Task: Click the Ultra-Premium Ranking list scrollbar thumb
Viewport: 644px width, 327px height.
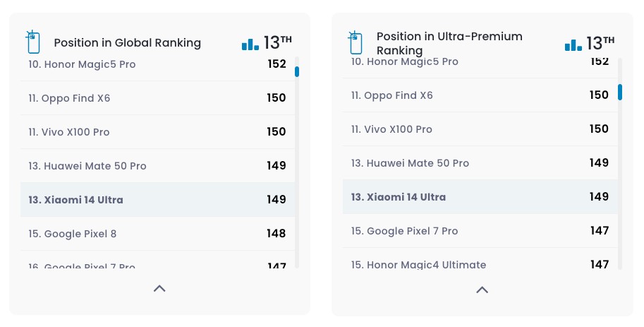Action: click(620, 92)
